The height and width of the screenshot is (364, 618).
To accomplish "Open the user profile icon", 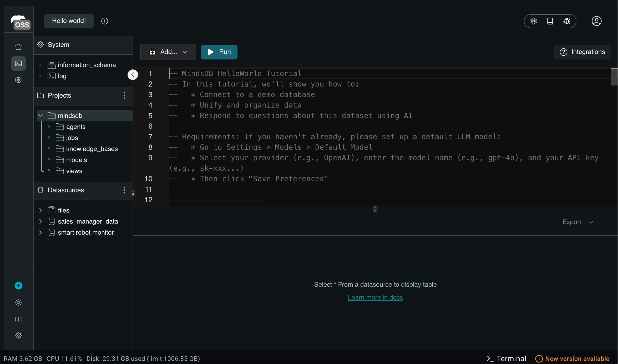I will point(596,21).
